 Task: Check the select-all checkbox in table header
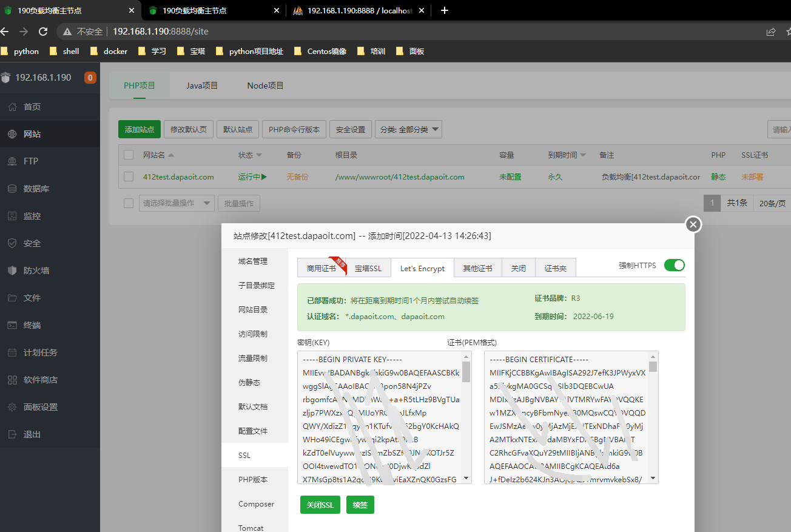pyautogui.click(x=129, y=155)
